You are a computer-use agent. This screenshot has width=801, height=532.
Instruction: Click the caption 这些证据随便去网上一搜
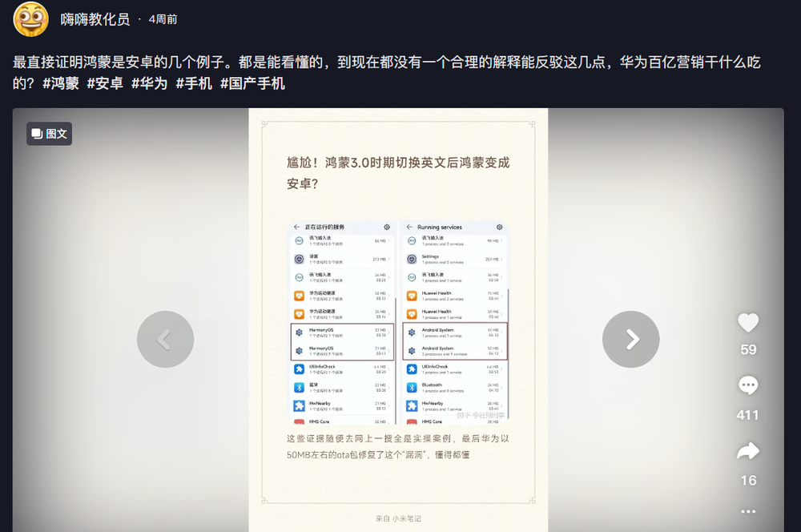coord(398,446)
